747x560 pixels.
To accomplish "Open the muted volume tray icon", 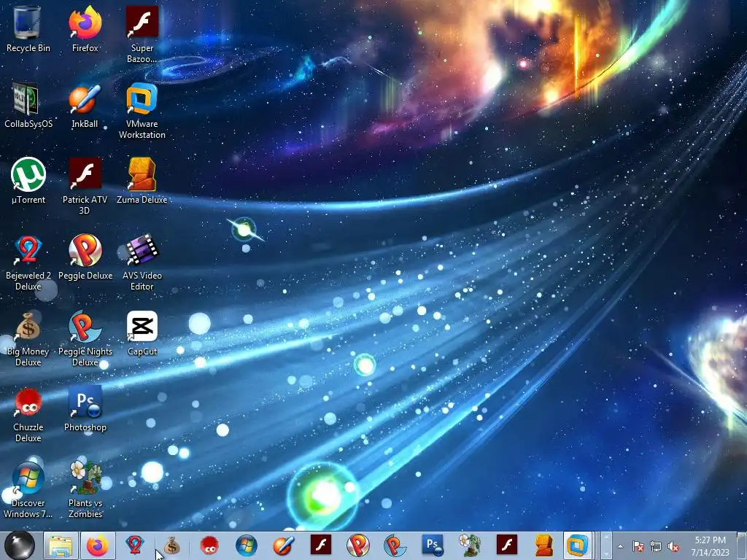I will point(673,547).
